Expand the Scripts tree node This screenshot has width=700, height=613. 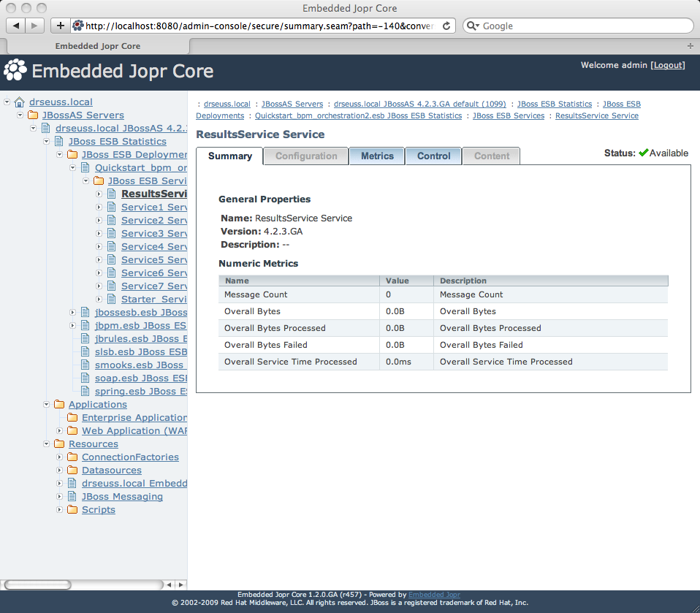click(59, 509)
